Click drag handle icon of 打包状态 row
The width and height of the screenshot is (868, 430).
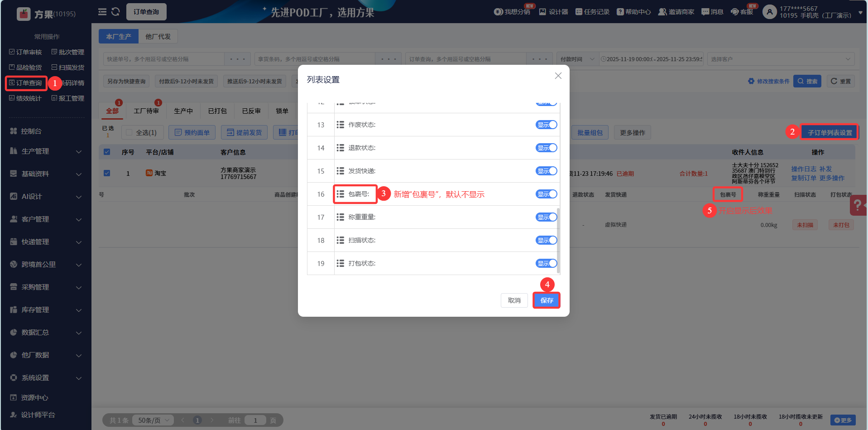(x=340, y=263)
